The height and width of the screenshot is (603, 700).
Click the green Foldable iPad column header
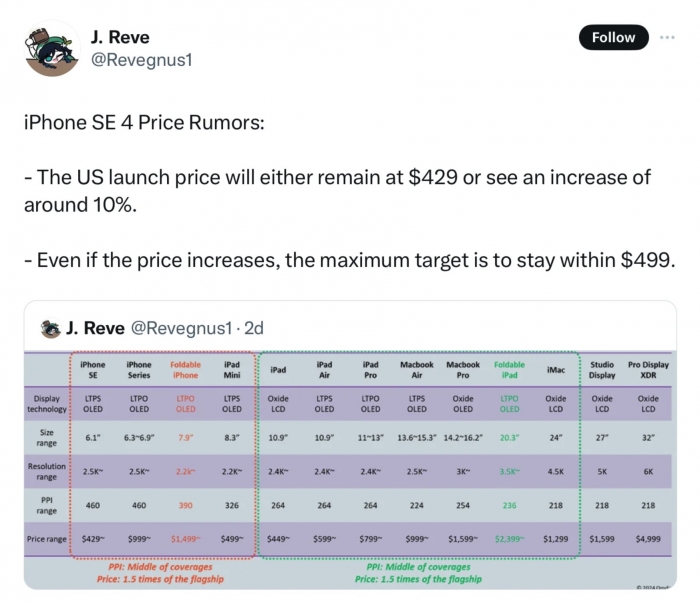(509, 370)
